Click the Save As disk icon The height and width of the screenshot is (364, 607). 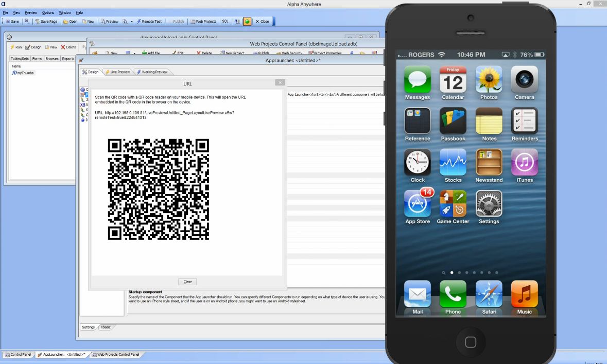coord(27,21)
